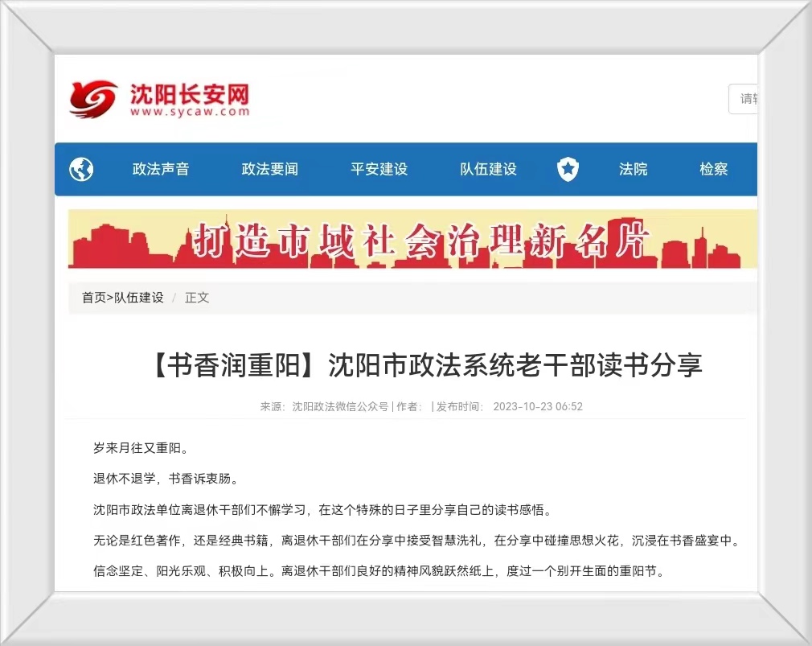Click paragraph starting 信念坚定、阳光乐观

click(379, 571)
